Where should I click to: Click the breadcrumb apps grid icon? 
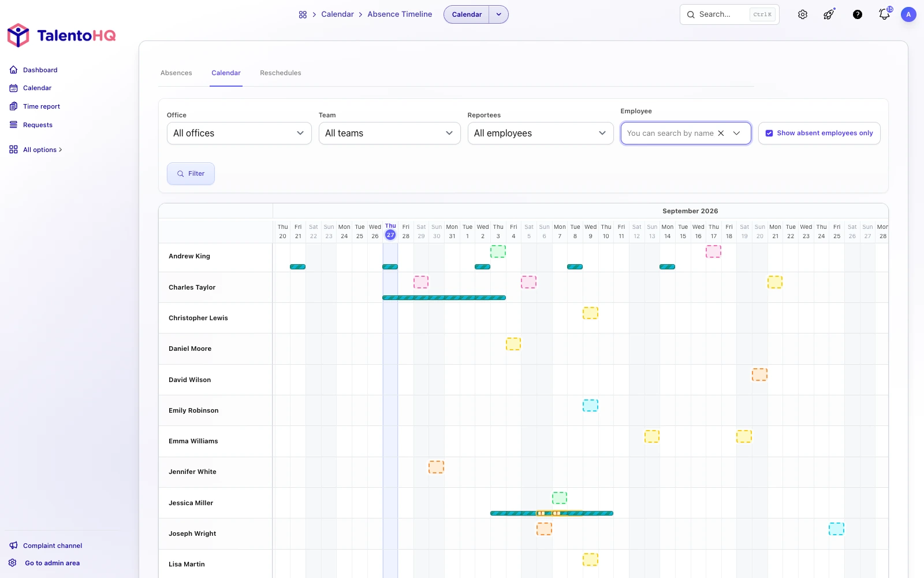[303, 14]
